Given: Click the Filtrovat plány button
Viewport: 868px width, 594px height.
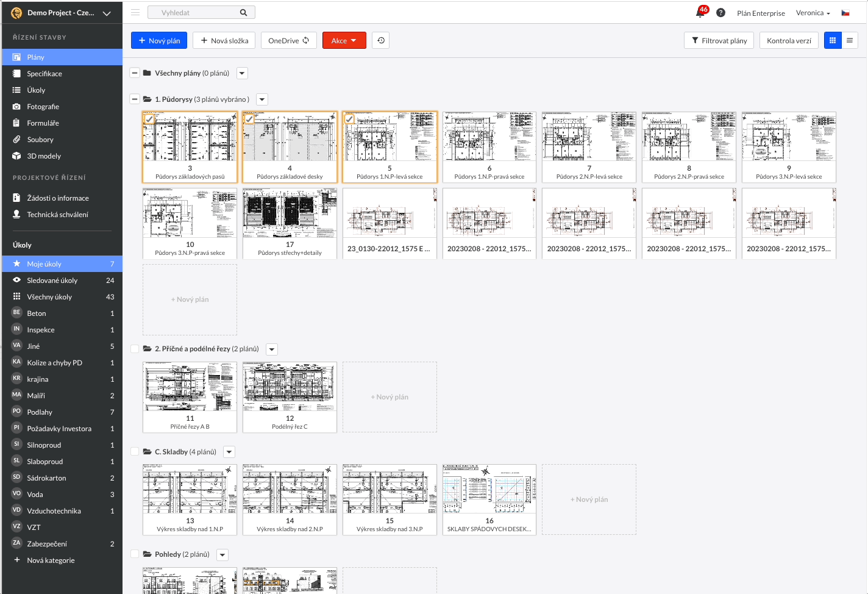Looking at the screenshot, I should click(719, 40).
